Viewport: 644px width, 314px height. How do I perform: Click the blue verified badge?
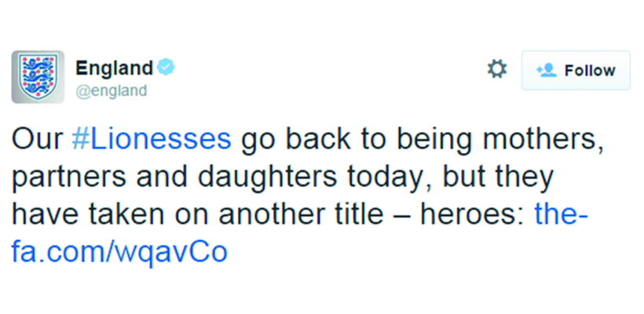coord(165,68)
